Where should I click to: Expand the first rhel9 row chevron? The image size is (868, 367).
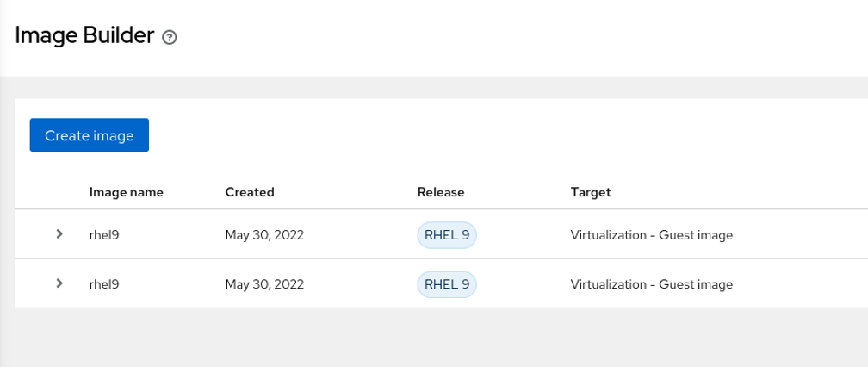pyautogui.click(x=59, y=234)
